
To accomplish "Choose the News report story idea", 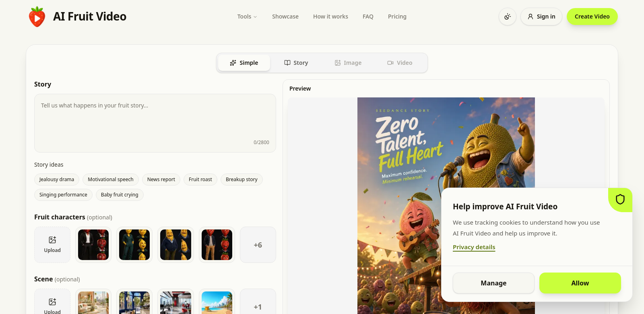I will tap(161, 180).
